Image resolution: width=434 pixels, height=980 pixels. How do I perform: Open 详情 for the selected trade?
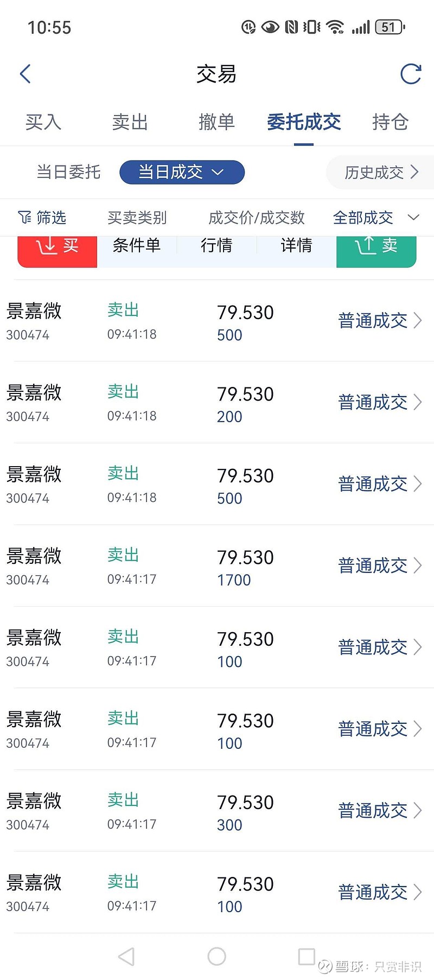pos(296,246)
